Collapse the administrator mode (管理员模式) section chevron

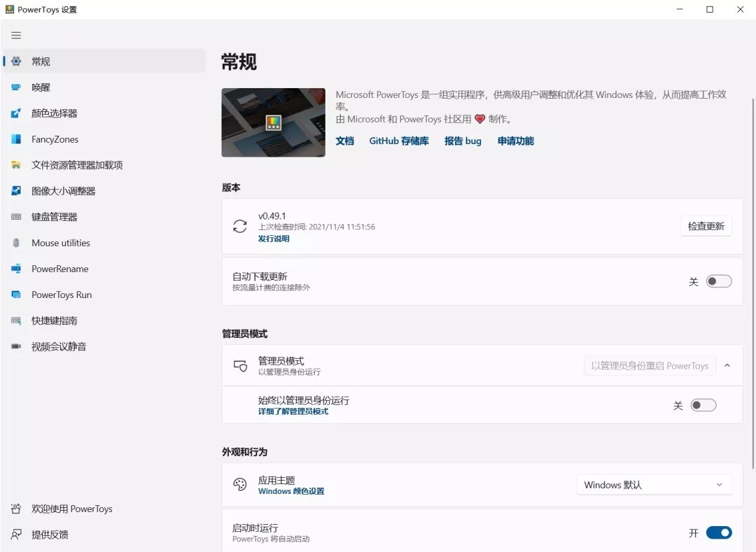727,365
